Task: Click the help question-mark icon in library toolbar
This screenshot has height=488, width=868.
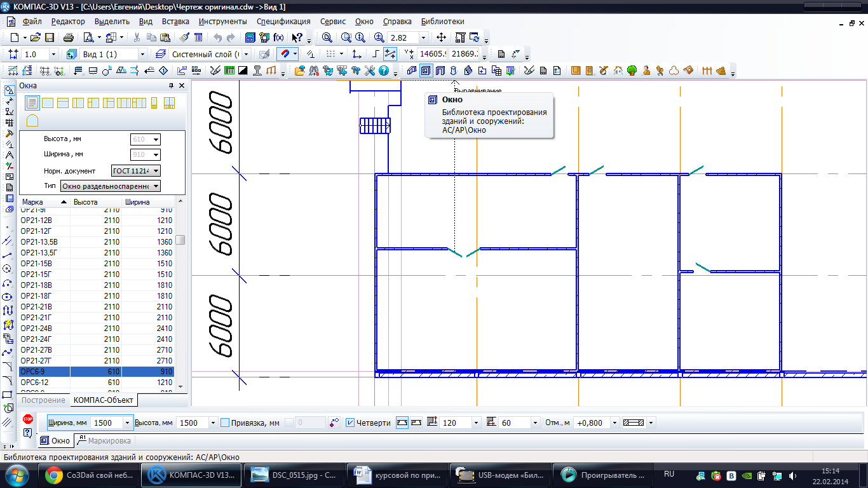Action: [384, 71]
